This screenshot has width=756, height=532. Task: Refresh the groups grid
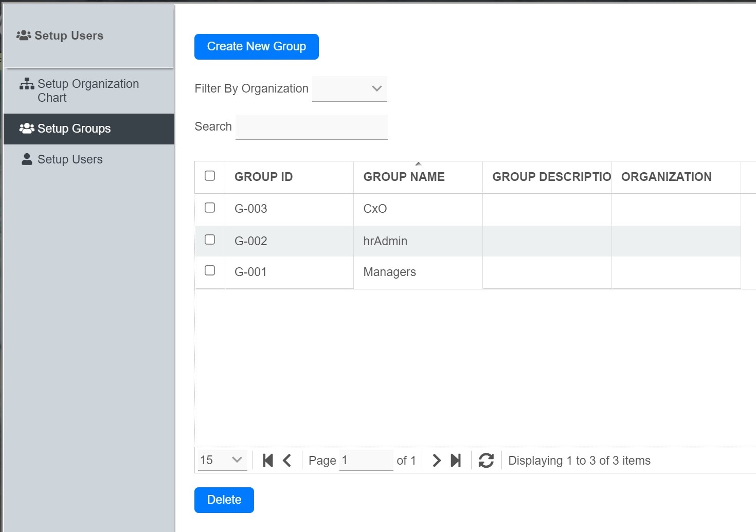486,461
